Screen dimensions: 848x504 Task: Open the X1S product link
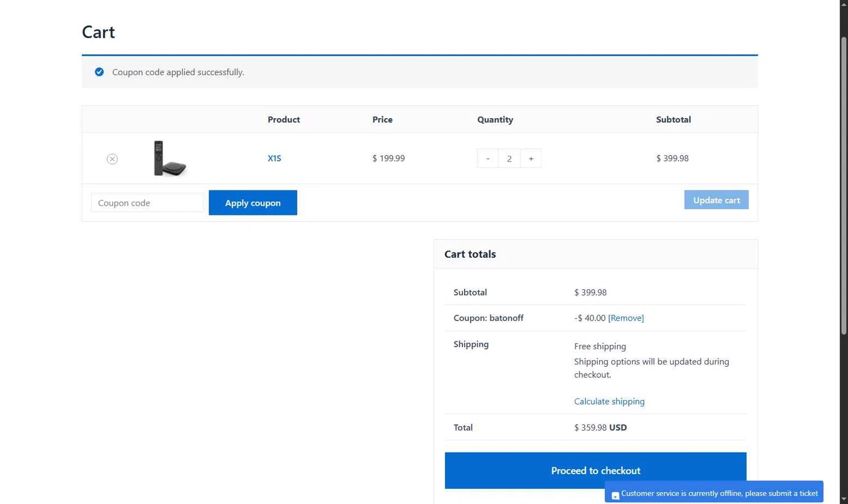(274, 158)
